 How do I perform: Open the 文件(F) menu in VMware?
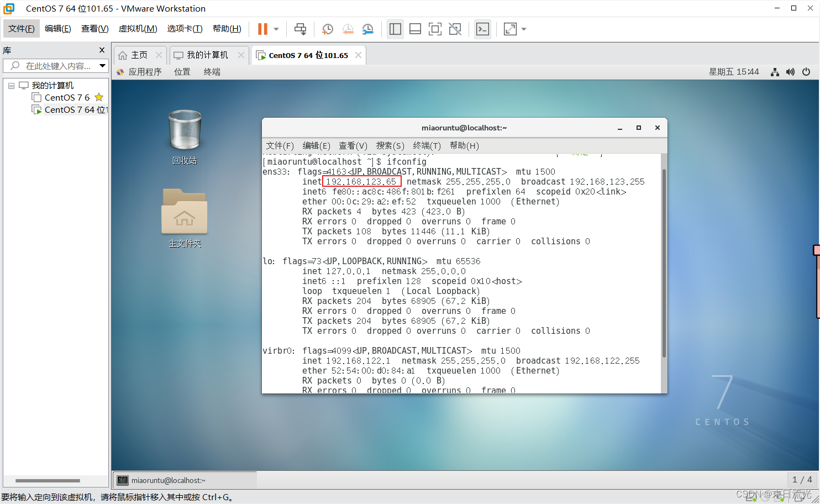[22, 29]
